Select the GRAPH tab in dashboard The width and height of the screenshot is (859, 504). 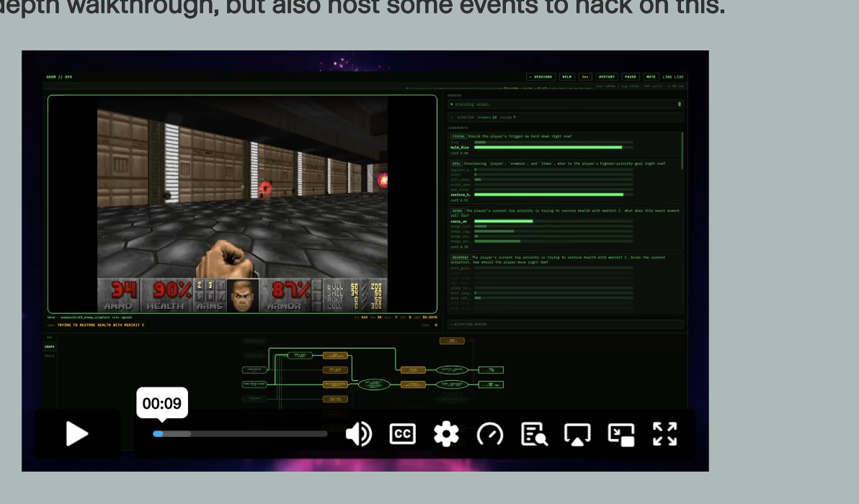tap(49, 346)
